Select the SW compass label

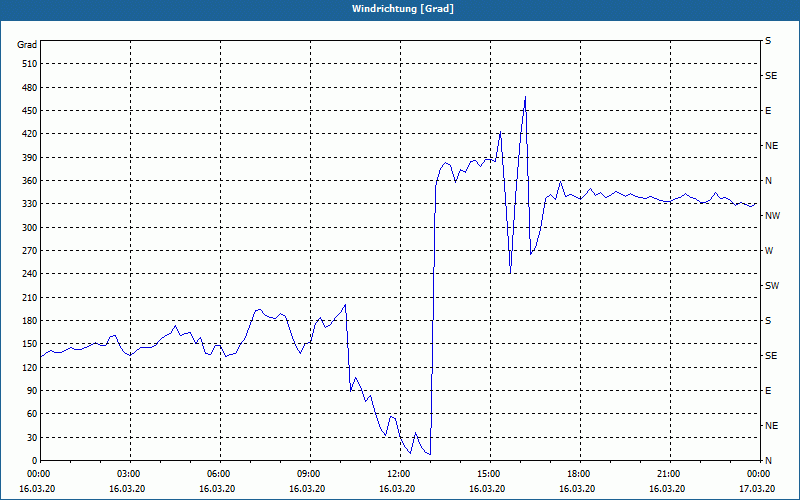click(x=772, y=286)
